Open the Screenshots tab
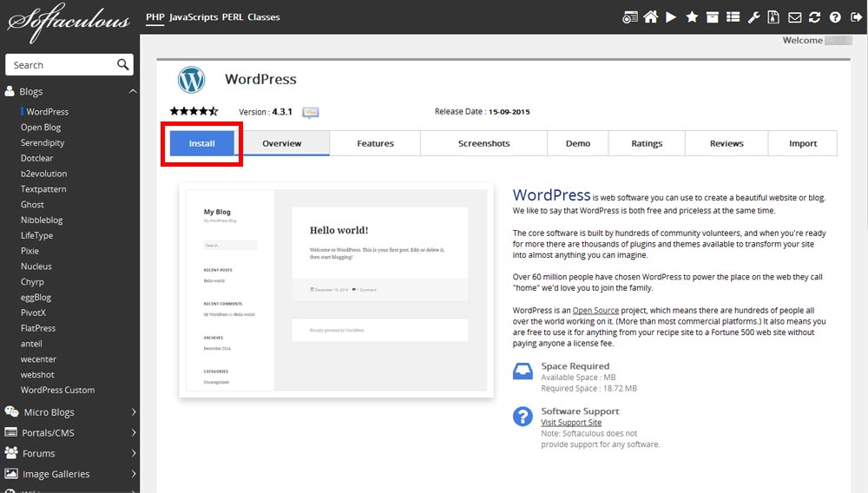This screenshot has width=868, height=493. click(483, 143)
